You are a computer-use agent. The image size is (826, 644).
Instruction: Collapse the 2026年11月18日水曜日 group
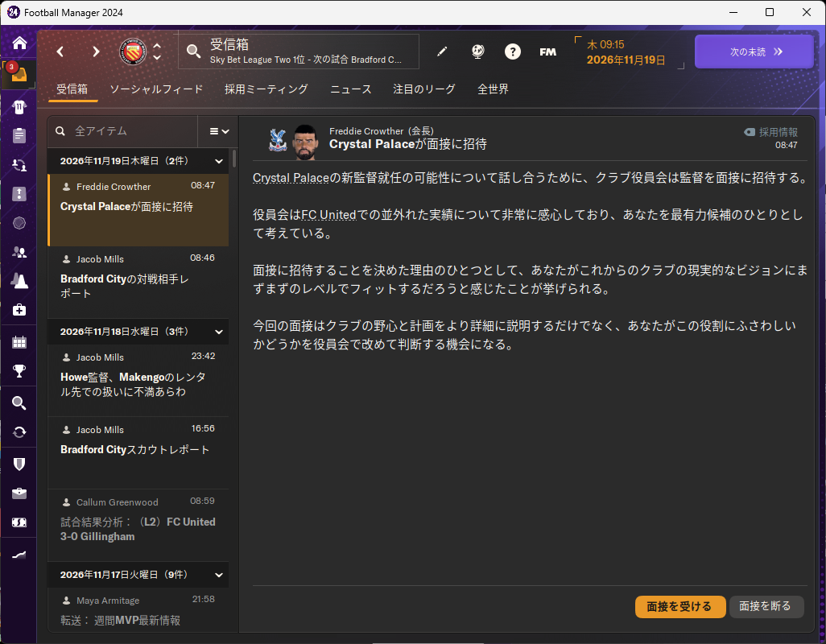(x=219, y=332)
